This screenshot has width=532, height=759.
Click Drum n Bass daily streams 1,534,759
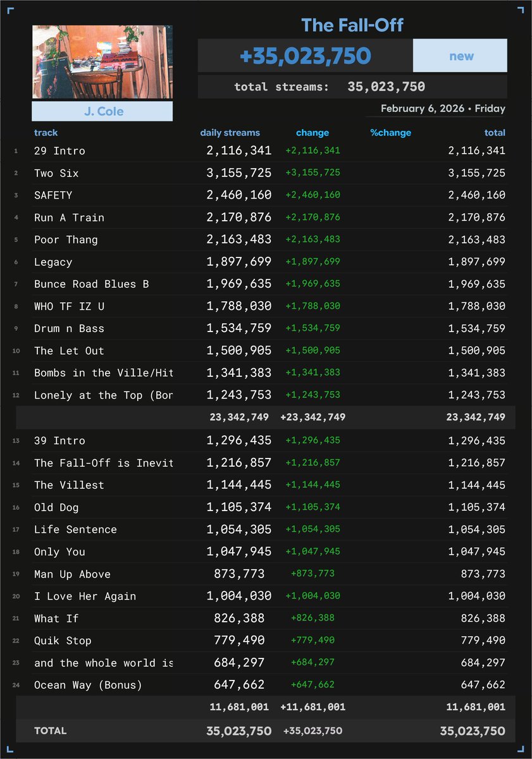click(239, 328)
